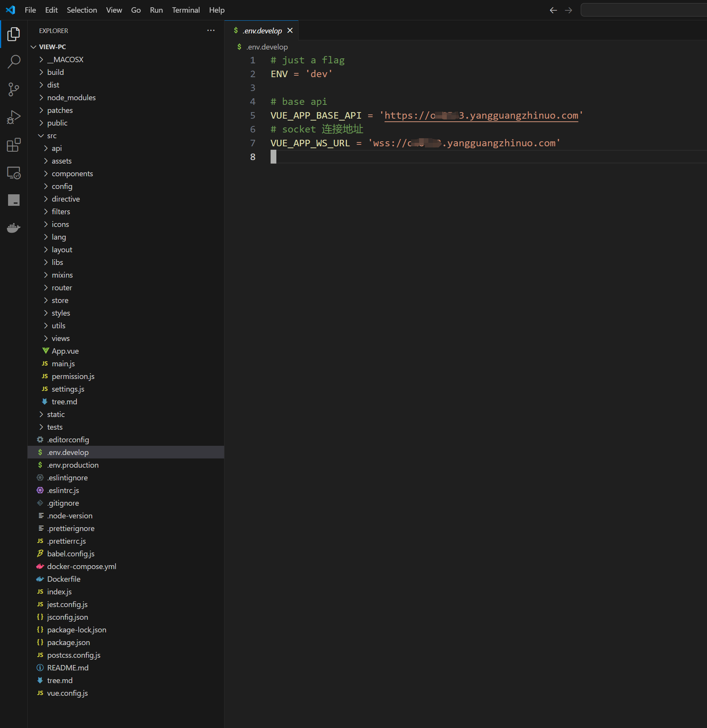Screen dimensions: 707x728
Task: Click the braces icon of package.json
Action: click(40, 642)
